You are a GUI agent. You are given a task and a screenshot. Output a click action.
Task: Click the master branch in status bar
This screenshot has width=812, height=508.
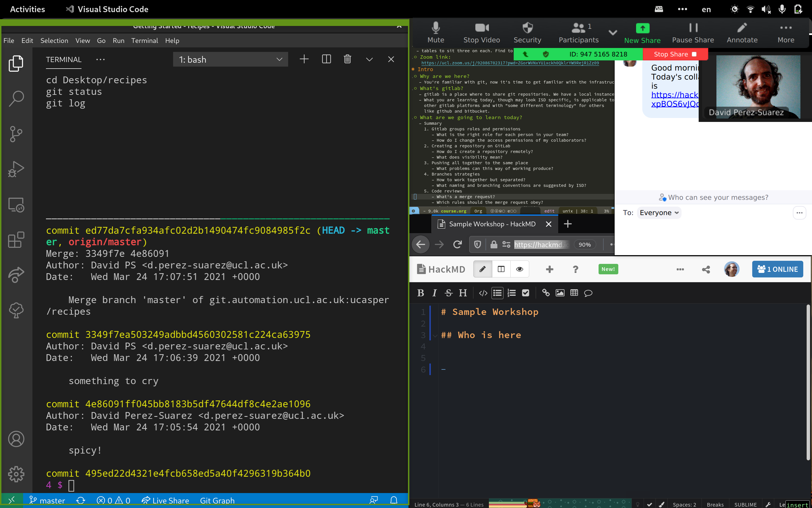point(47,500)
